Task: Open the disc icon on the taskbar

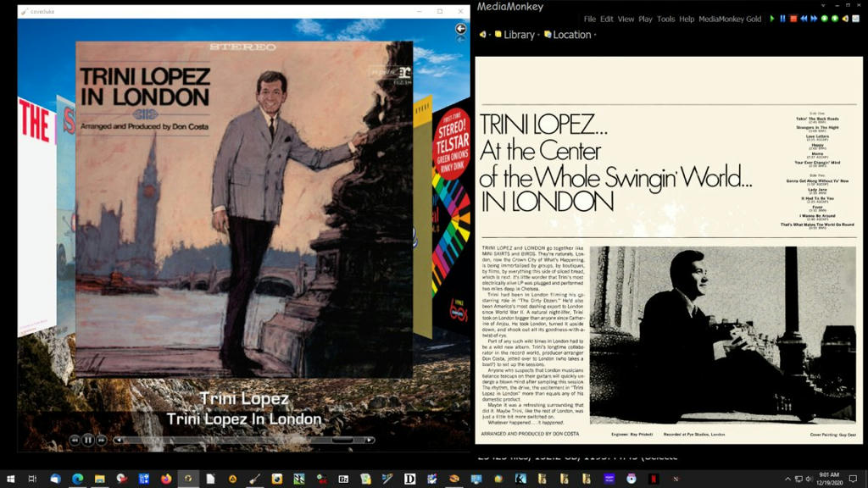Action: 631,479
